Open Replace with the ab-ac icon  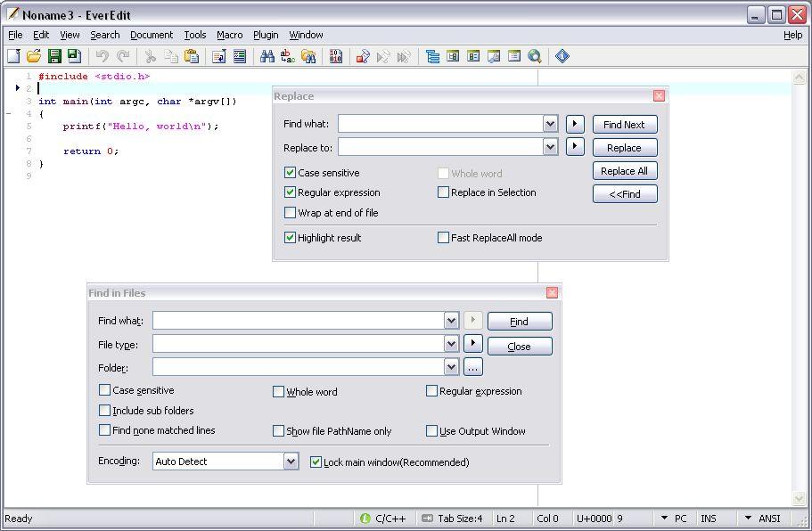click(x=287, y=56)
